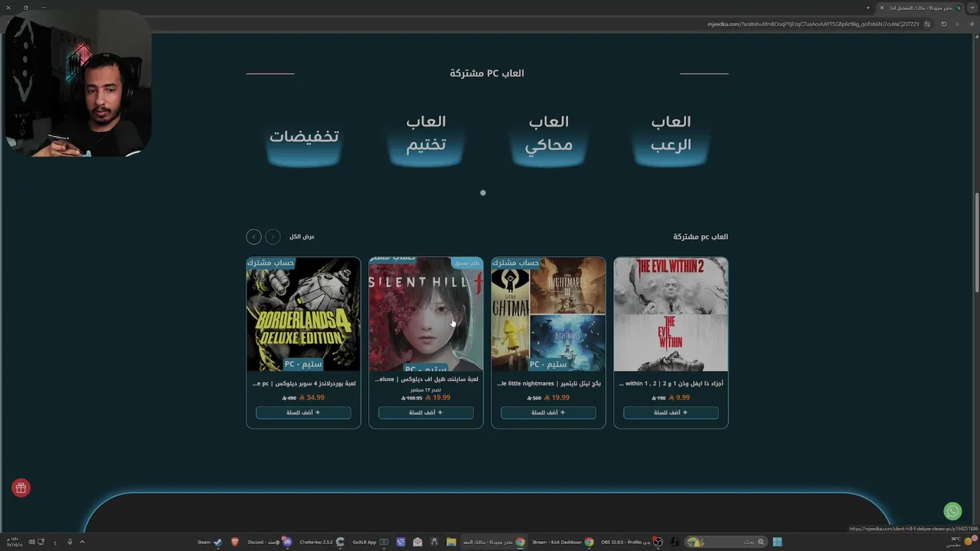The height and width of the screenshot is (551, 980).
Task: Click the browser address bar URL
Action: click(x=813, y=24)
